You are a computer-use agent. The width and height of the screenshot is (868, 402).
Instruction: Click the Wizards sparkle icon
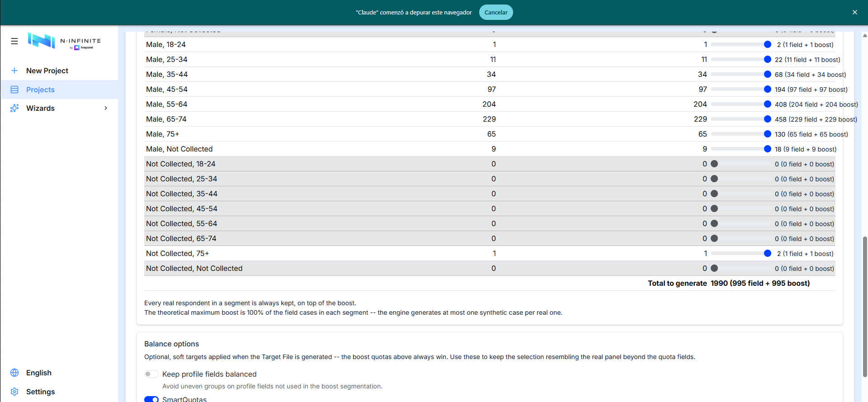point(14,108)
